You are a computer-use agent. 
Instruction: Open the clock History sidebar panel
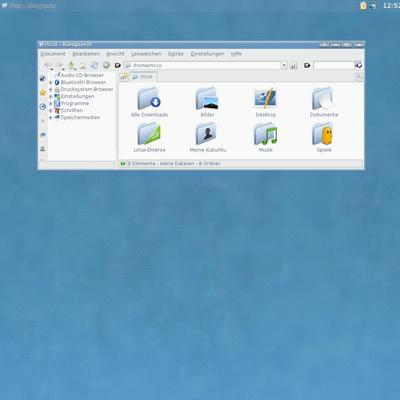[43, 107]
